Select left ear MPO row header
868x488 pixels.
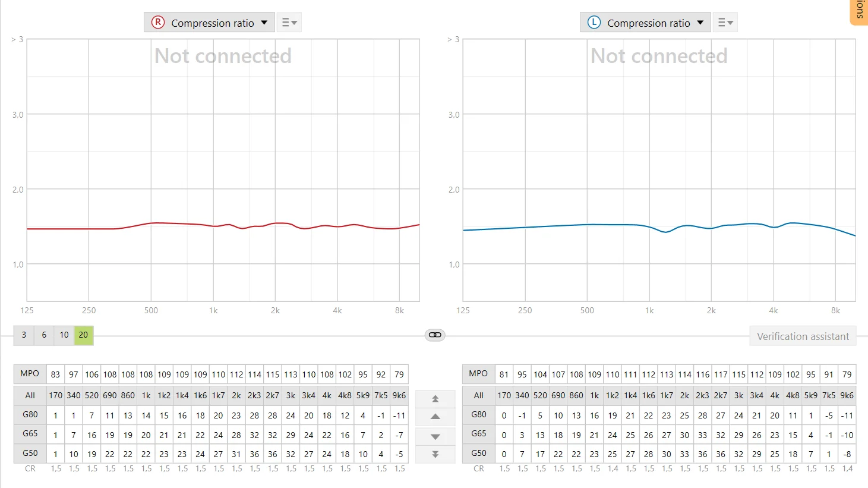coord(478,374)
